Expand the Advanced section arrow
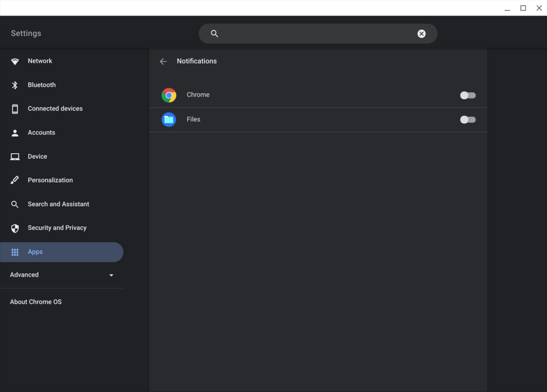Viewport: 547px width, 392px height. coord(111,275)
